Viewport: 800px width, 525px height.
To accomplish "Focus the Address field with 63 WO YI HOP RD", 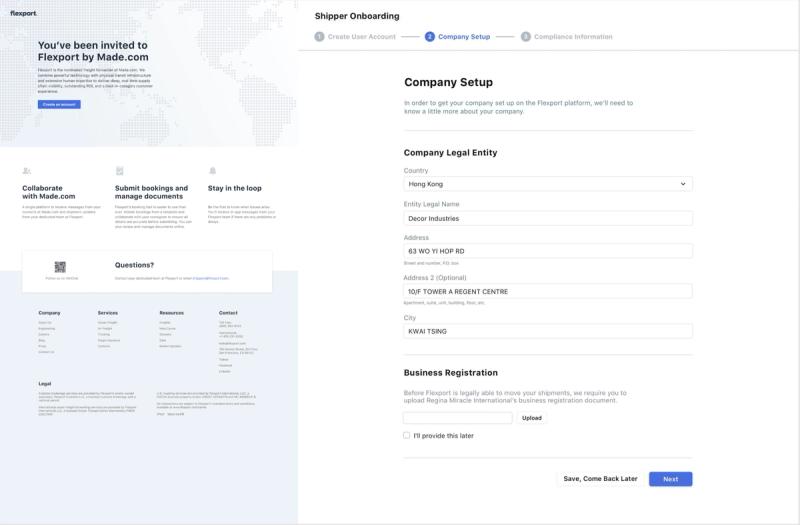I will [548, 251].
